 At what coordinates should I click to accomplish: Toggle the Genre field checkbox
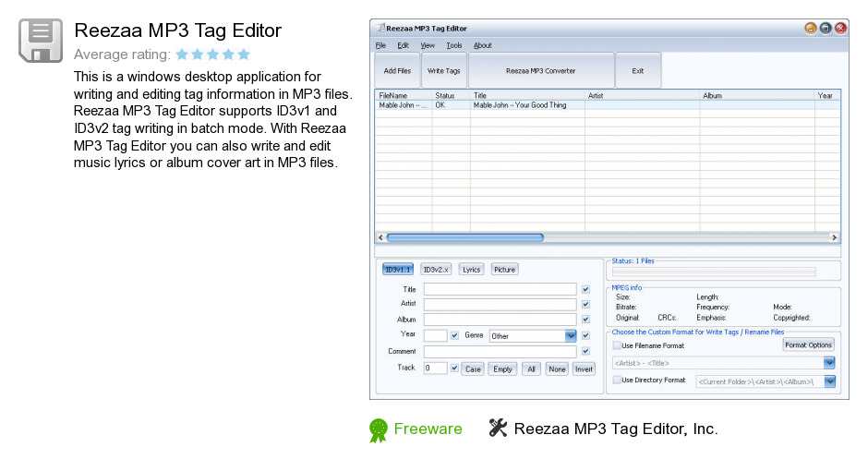585,335
